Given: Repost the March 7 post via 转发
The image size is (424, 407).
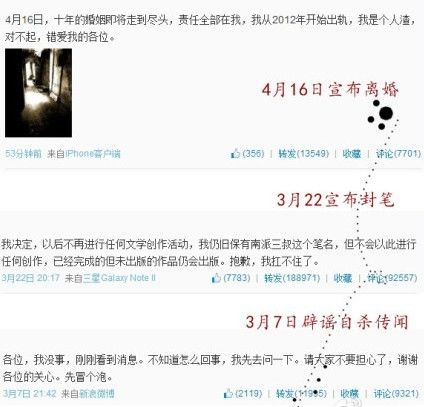Looking at the screenshot, I should click(x=301, y=393).
